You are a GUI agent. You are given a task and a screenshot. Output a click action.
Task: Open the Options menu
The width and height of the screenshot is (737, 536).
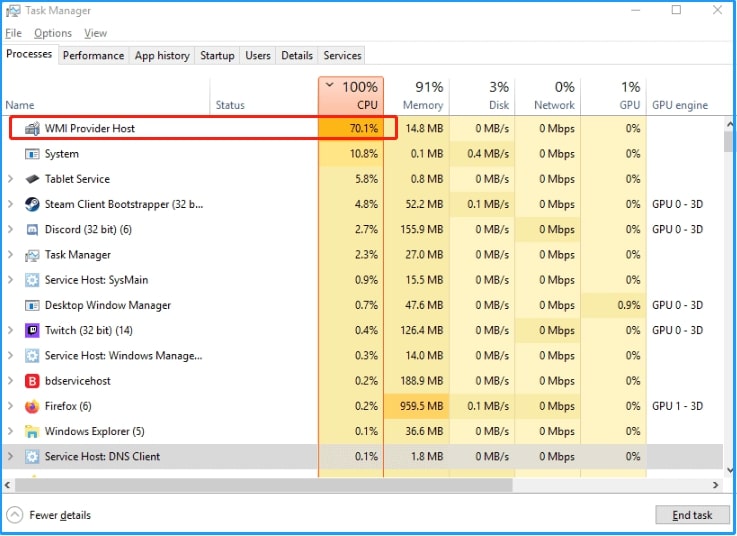point(53,33)
